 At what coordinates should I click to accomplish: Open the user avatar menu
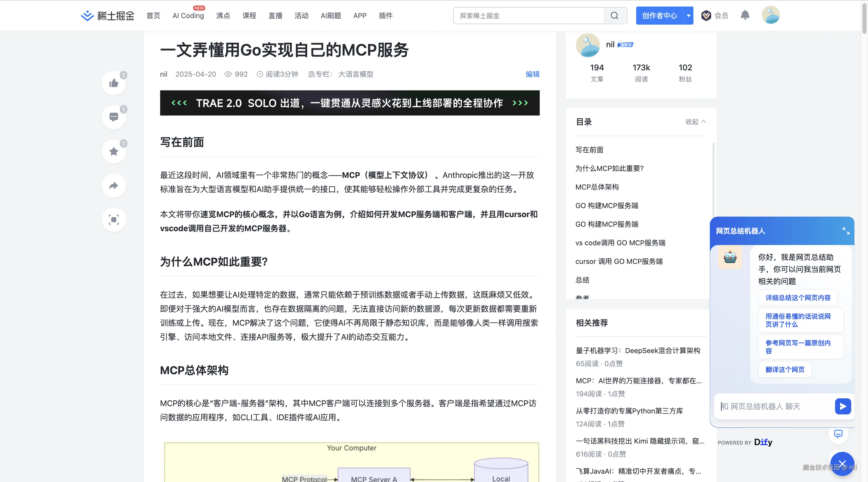point(770,15)
